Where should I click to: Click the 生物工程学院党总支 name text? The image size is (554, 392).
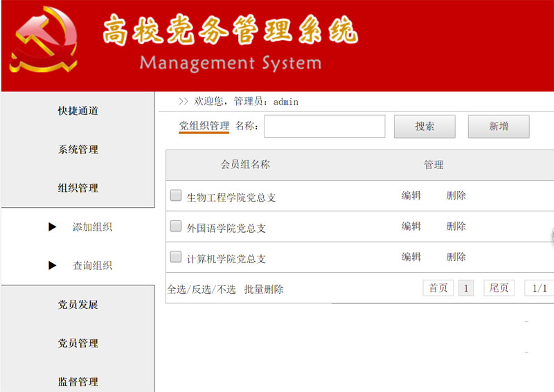(231, 197)
